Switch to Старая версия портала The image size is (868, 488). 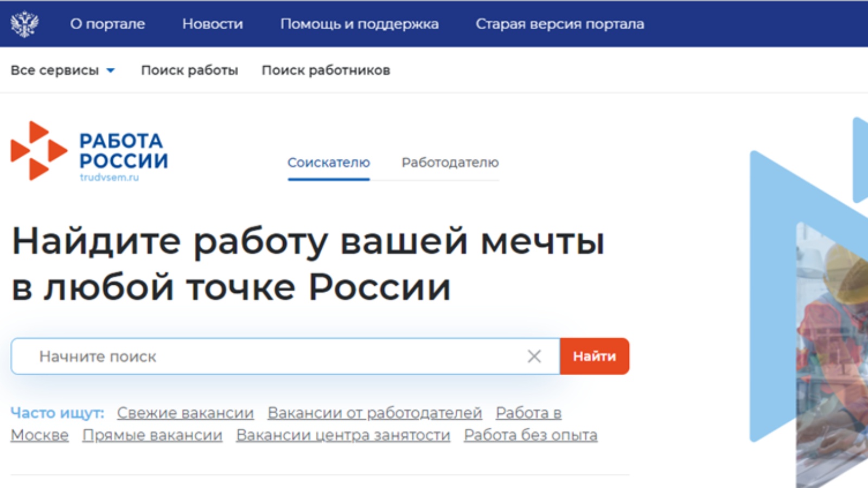(x=560, y=24)
